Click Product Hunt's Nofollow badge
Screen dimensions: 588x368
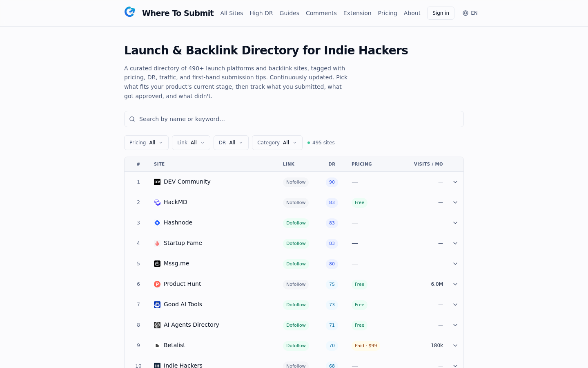(296, 284)
